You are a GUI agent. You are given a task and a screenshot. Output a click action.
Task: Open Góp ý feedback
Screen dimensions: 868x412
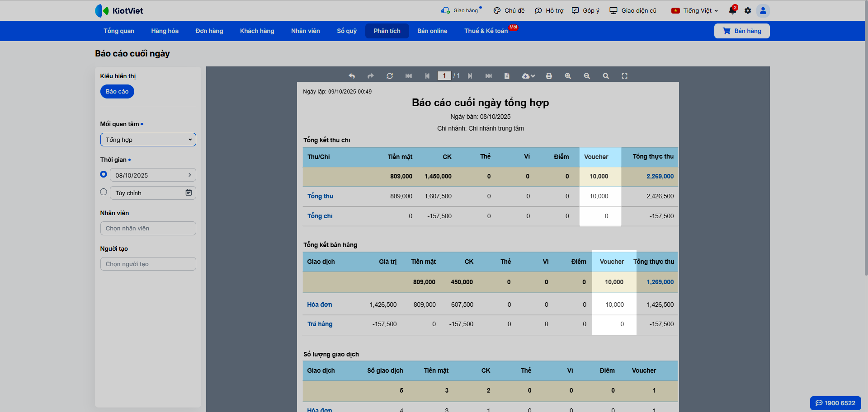(x=585, y=10)
